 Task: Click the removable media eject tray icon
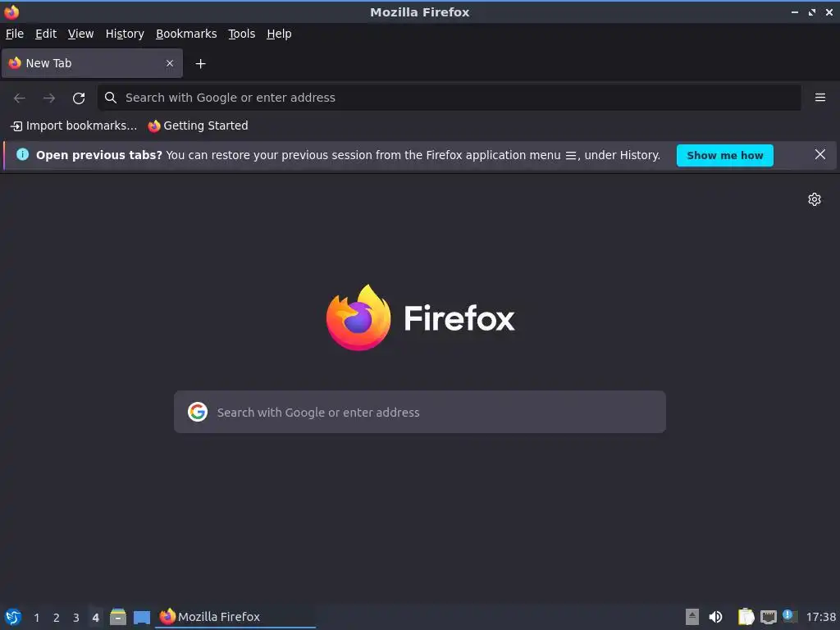(692, 617)
